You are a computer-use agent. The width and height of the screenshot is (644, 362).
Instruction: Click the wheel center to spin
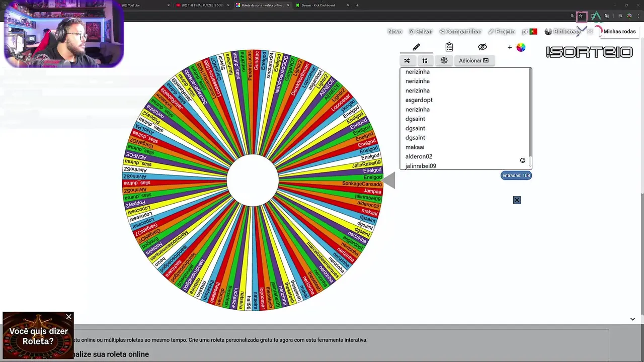click(x=253, y=180)
